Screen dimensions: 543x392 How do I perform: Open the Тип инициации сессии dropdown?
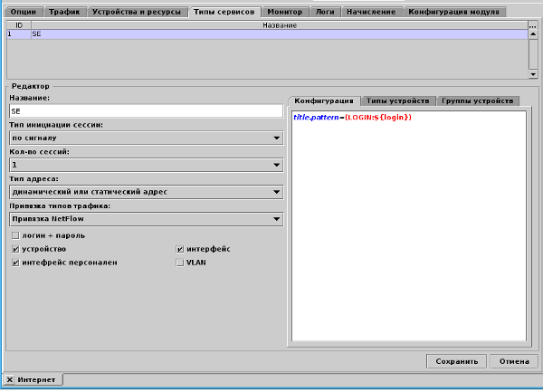[x=145, y=138]
